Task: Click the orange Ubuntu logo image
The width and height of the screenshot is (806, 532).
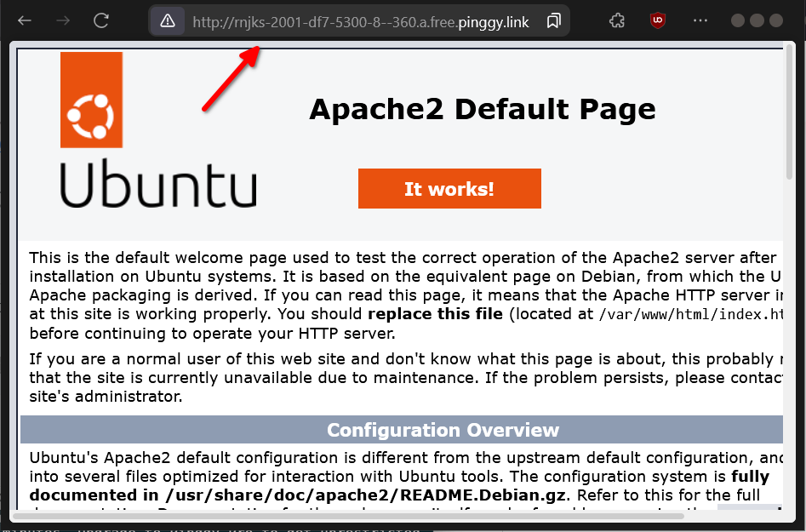Action: (x=92, y=100)
